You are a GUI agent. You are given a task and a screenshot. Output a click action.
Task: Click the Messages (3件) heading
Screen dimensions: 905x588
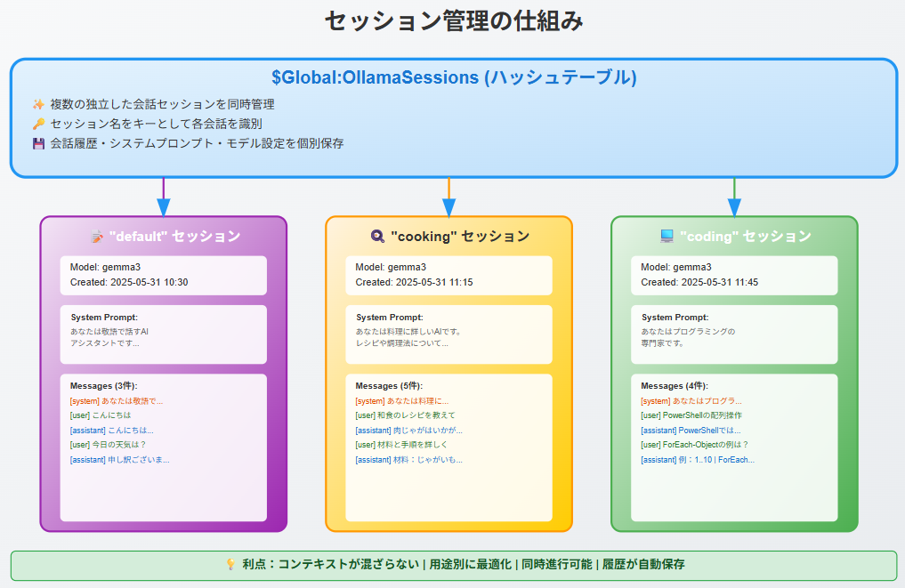104,386
